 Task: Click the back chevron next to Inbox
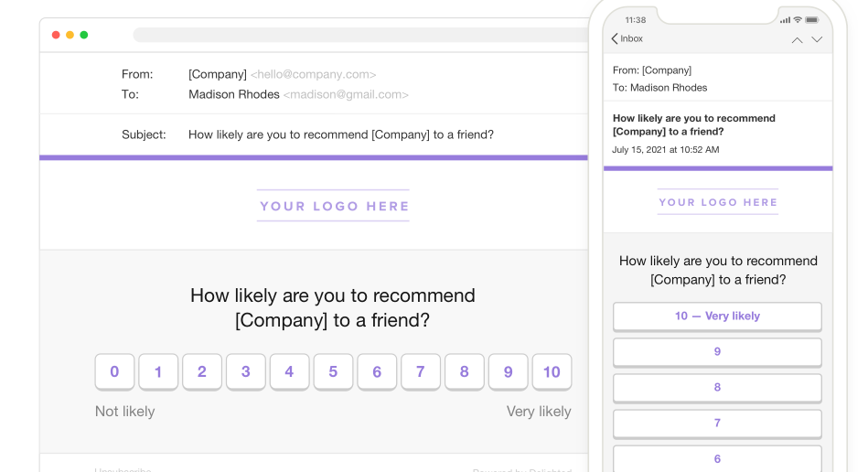point(615,39)
